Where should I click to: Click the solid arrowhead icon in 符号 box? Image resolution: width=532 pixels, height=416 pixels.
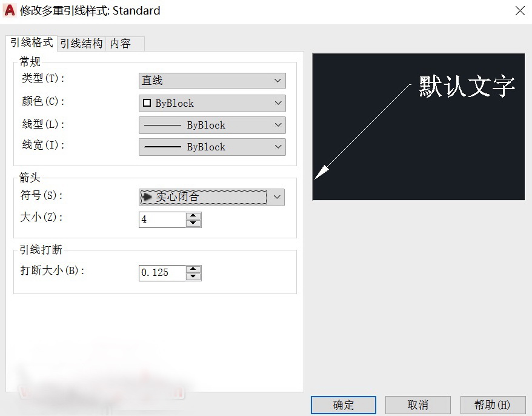pos(147,196)
